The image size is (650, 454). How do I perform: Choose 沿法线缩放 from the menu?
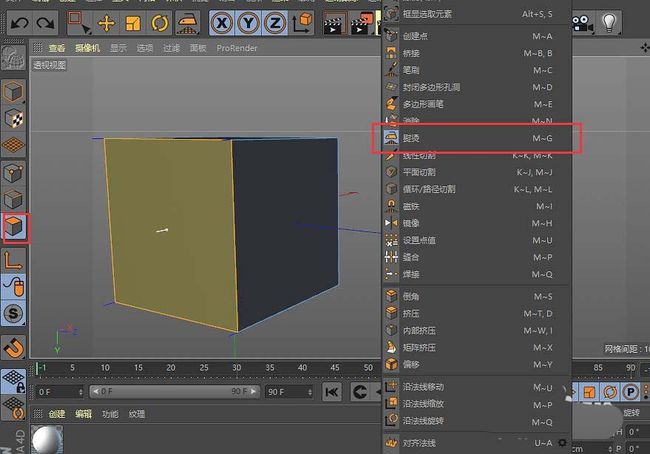476,404
